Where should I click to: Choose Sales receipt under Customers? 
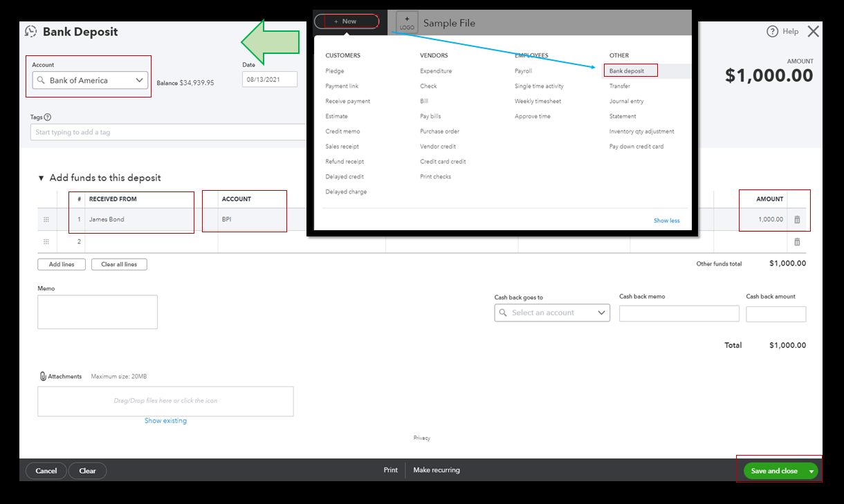pyautogui.click(x=344, y=146)
